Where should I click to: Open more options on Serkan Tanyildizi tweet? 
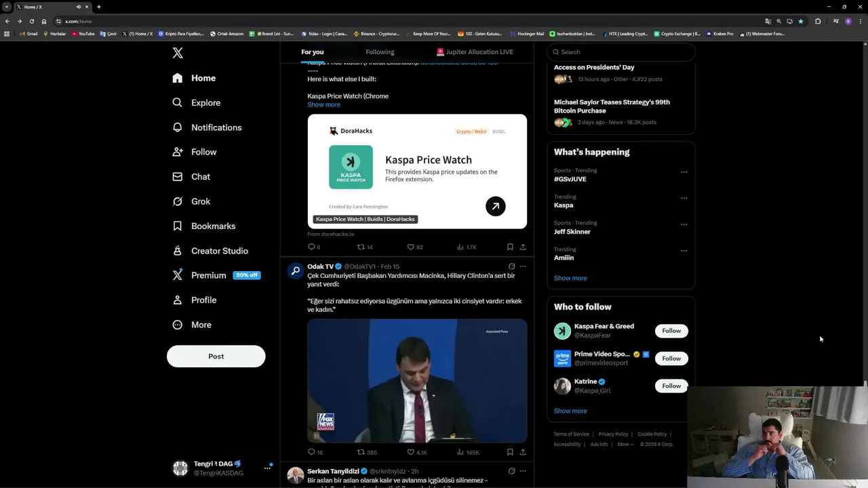pyautogui.click(x=523, y=471)
